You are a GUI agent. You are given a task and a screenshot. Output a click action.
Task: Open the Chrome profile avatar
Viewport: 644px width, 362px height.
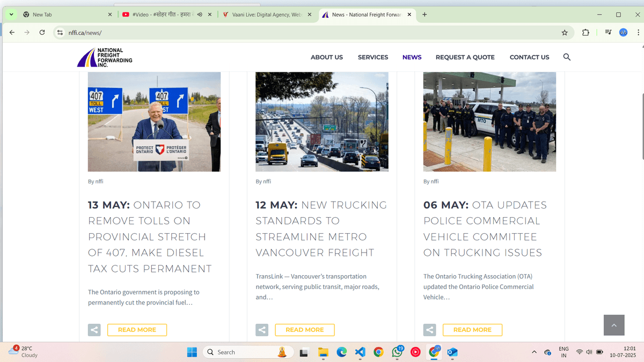tap(624, 33)
